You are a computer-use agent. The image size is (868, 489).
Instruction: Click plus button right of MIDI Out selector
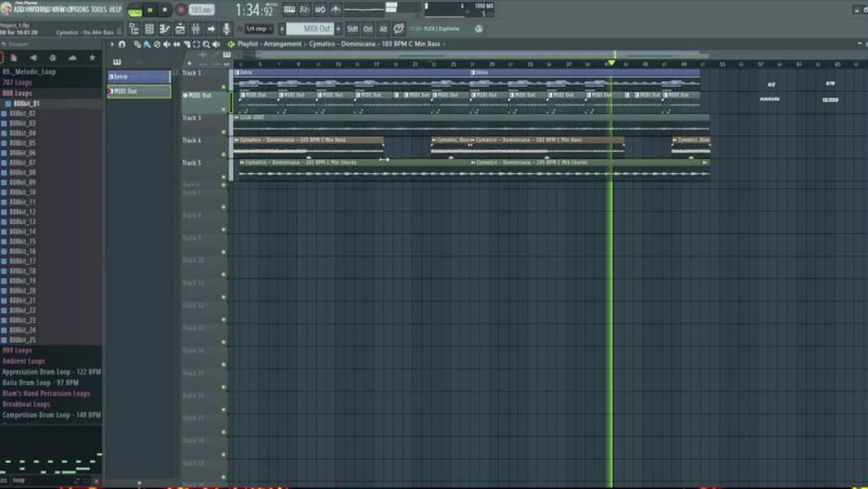tap(338, 29)
